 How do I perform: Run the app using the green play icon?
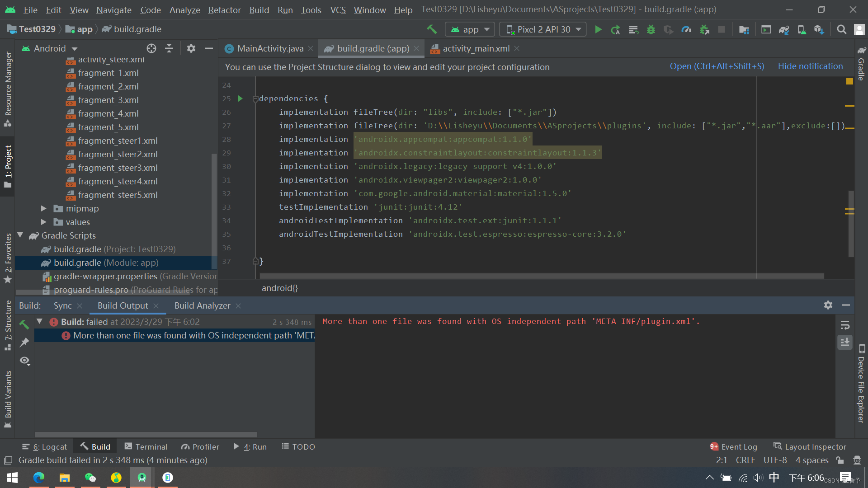pos(598,29)
